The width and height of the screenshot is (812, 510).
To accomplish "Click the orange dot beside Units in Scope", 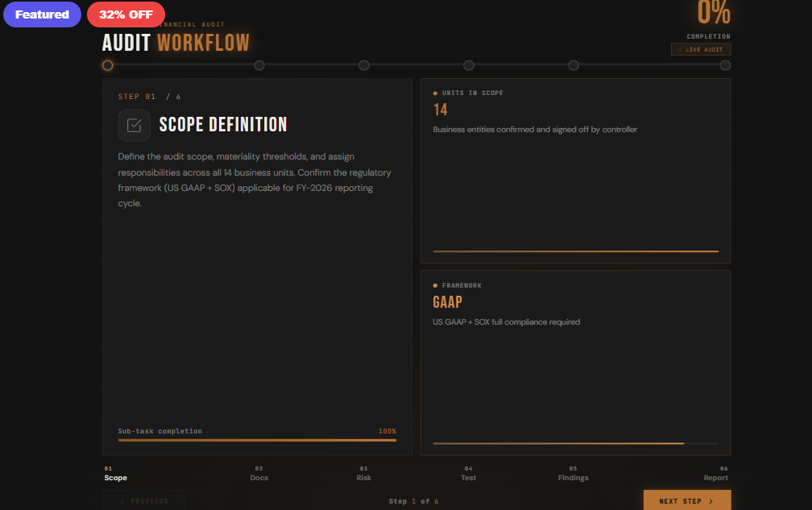I will pyautogui.click(x=436, y=92).
